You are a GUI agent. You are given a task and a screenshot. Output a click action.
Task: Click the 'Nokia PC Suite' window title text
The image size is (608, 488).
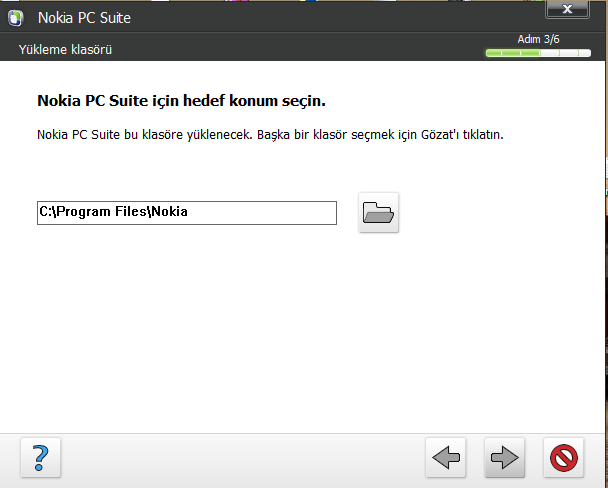[84, 18]
